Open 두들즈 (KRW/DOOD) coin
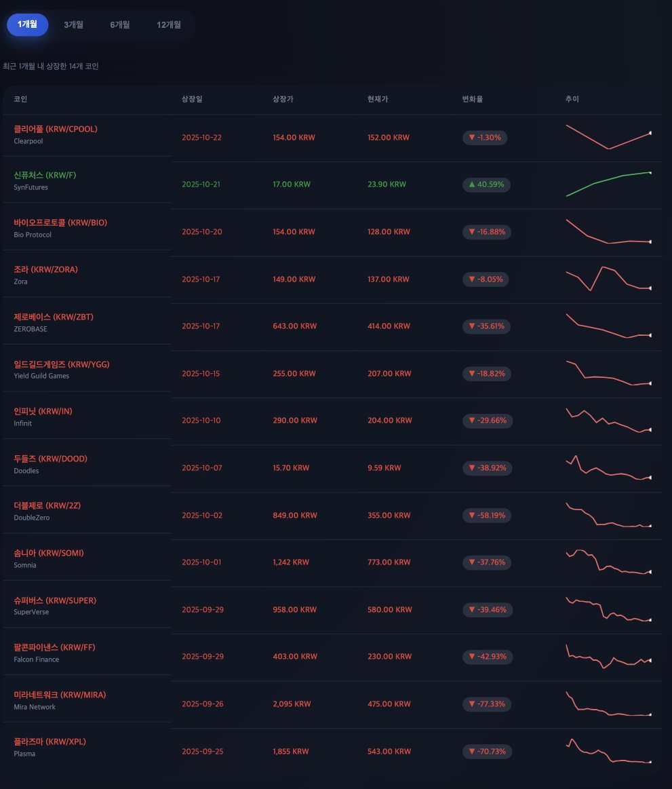672x789 pixels. click(x=50, y=459)
